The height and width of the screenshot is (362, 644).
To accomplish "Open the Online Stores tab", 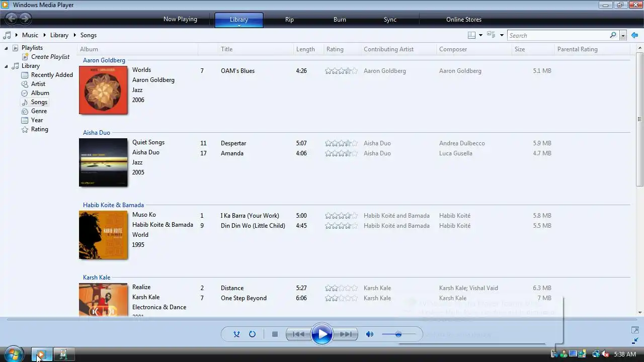I will (x=464, y=20).
